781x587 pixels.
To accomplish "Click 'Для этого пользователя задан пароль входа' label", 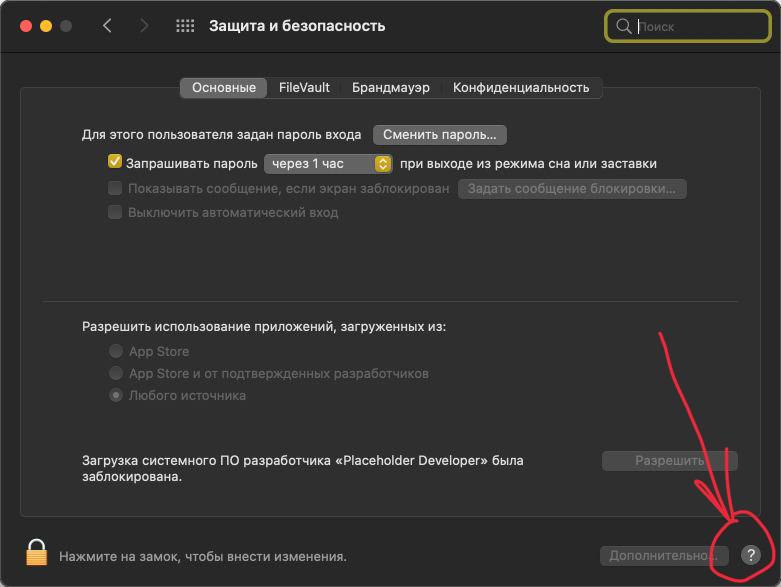I will coord(221,135).
